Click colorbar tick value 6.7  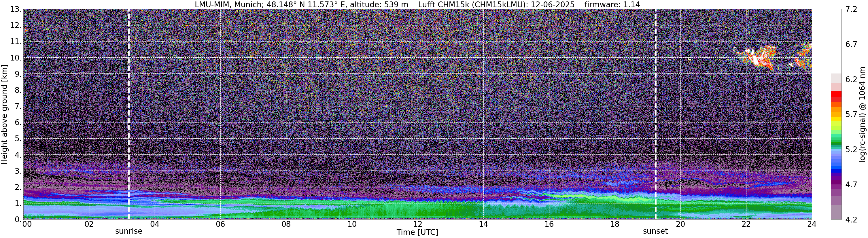[851, 44]
